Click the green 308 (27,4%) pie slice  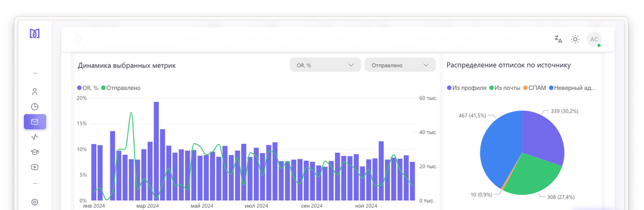[531, 177]
